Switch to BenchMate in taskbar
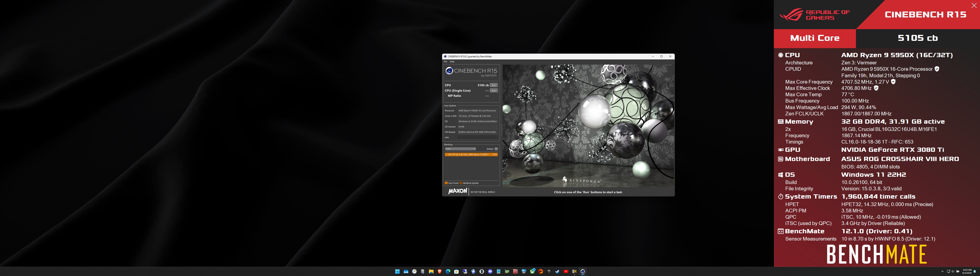The width and height of the screenshot is (980, 276). (574, 271)
